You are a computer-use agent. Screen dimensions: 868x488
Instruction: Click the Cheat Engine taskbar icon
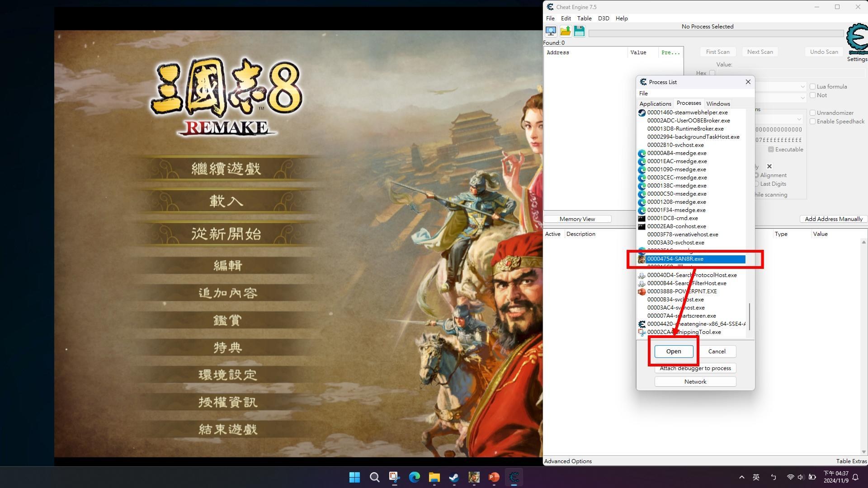tap(514, 477)
